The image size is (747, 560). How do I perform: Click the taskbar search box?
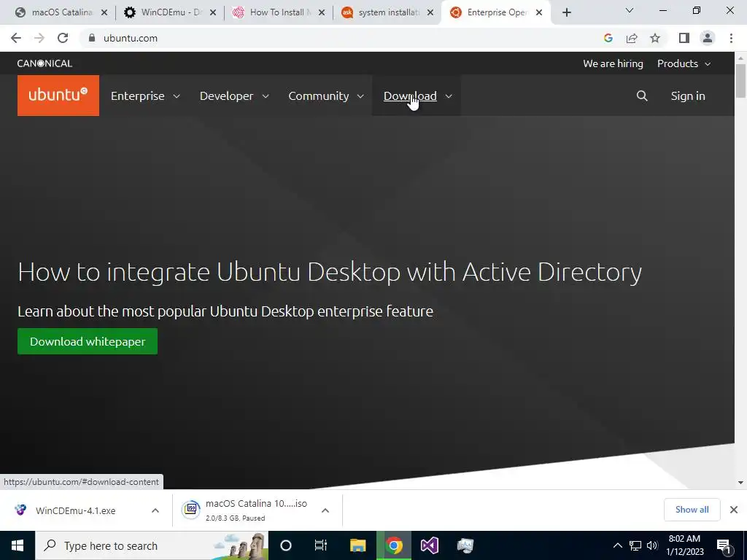click(x=152, y=545)
